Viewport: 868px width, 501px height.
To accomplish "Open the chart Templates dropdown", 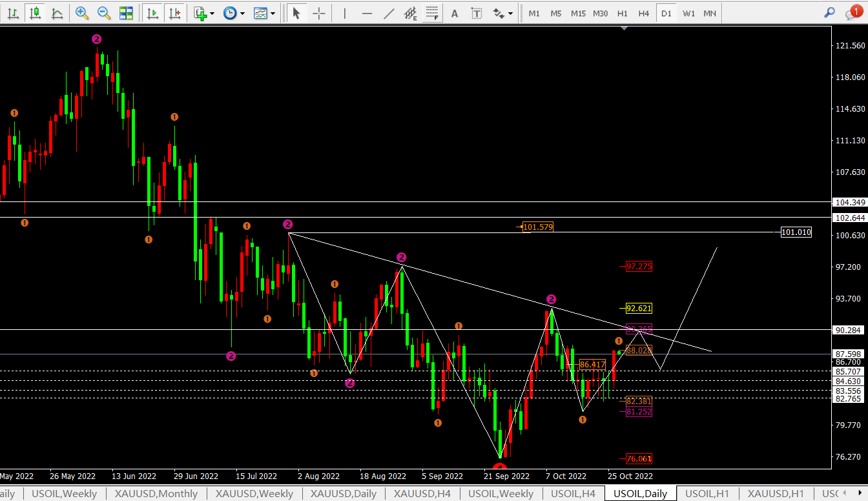I will pyautogui.click(x=273, y=13).
